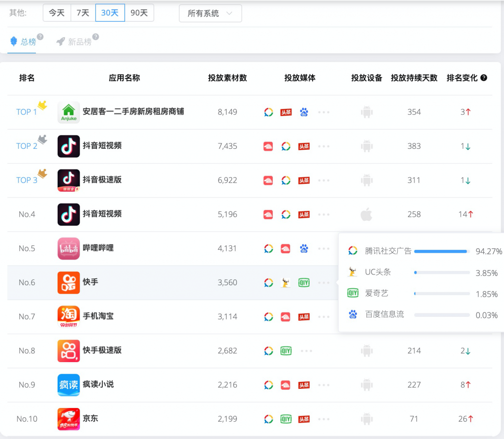This screenshot has width=504, height=439.
Task: Open the 安居客—二手房新房租房商铺 app name link
Action: pyautogui.click(x=133, y=111)
